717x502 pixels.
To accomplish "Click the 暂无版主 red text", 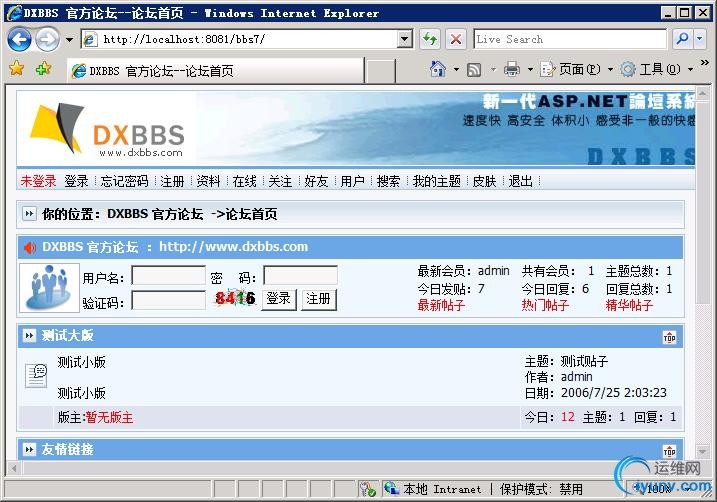I will [x=109, y=417].
